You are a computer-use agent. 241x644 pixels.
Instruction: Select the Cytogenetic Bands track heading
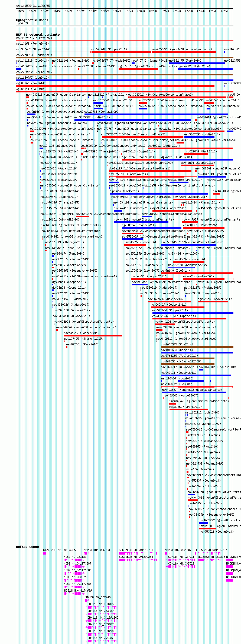pos(32,20)
